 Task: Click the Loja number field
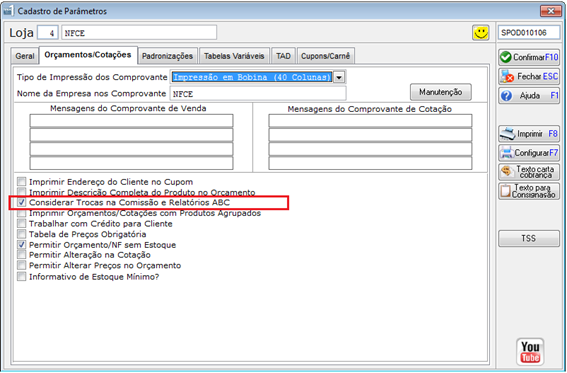(48, 33)
